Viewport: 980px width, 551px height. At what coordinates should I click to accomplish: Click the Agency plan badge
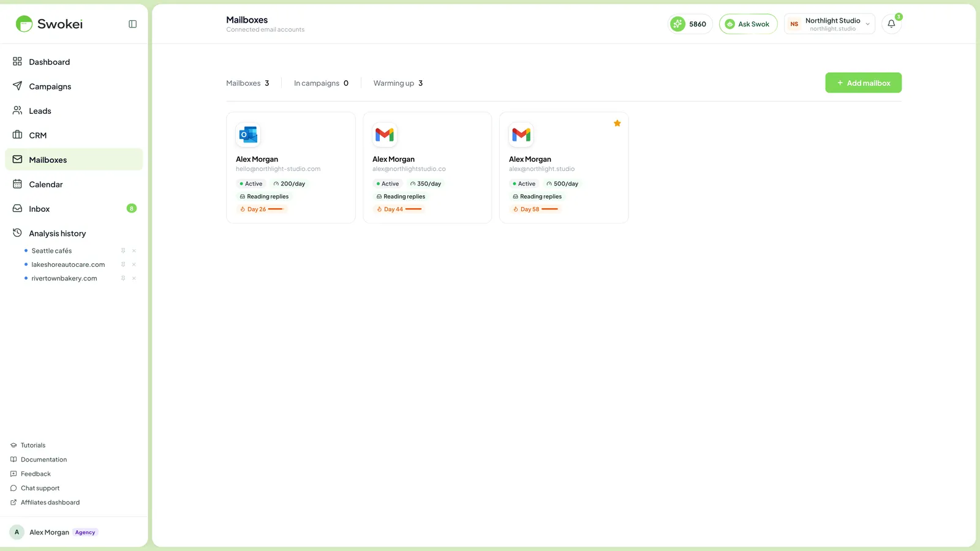[85, 532]
